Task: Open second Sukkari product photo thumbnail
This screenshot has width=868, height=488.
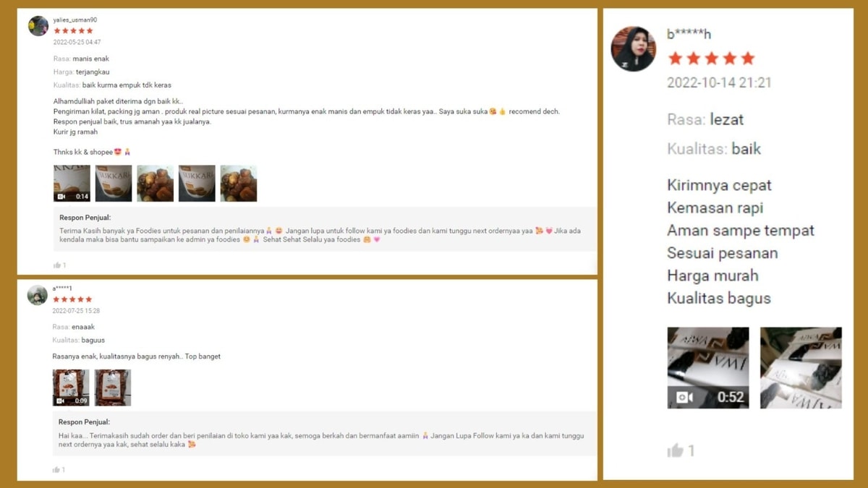Action: 114,184
